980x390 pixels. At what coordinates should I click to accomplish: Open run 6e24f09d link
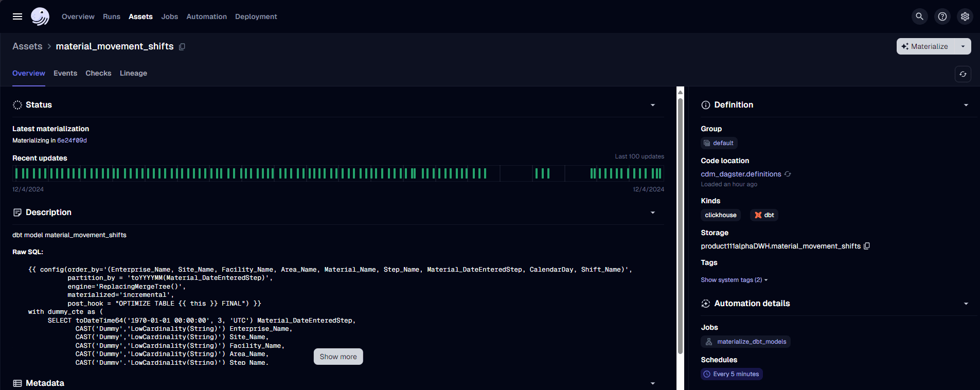tap(72, 140)
